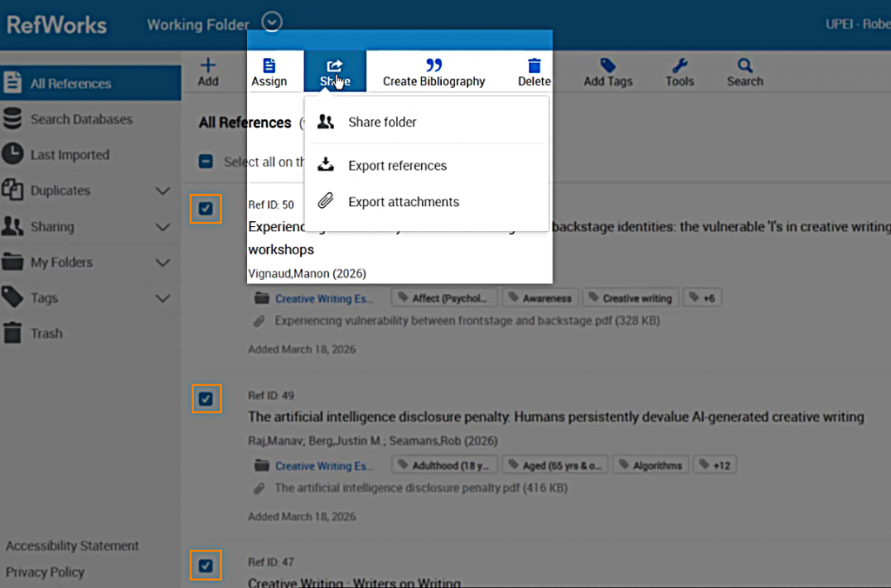Expand the Duplicates sidebar section
Viewport: 891px width, 588px height.
(x=162, y=190)
